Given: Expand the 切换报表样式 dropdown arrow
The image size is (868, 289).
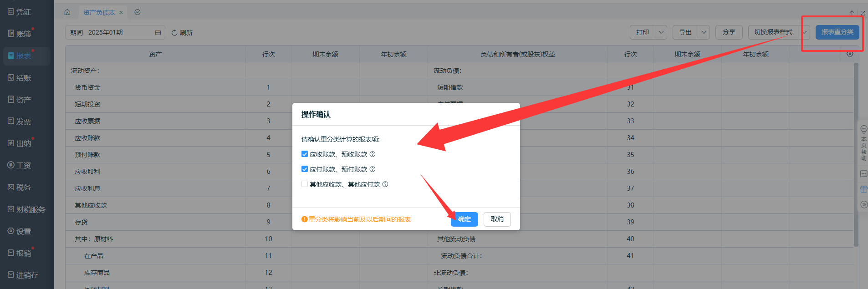Looking at the screenshot, I should [805, 32].
